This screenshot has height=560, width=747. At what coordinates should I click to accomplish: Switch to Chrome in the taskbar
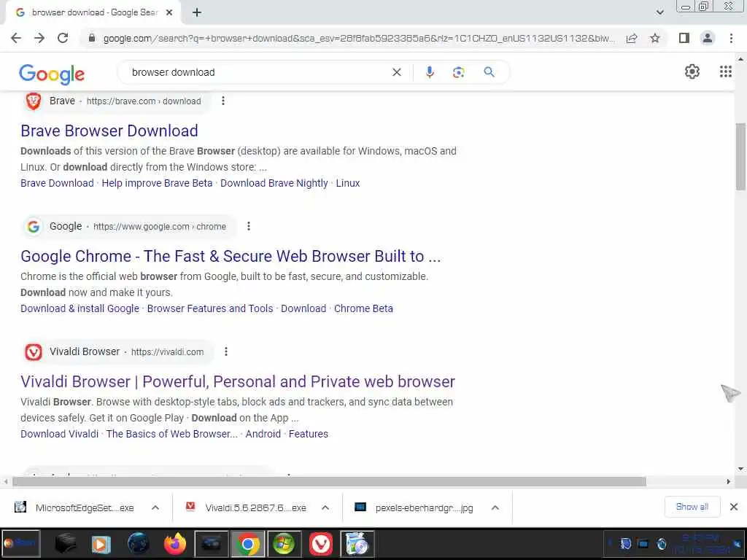[247, 543]
